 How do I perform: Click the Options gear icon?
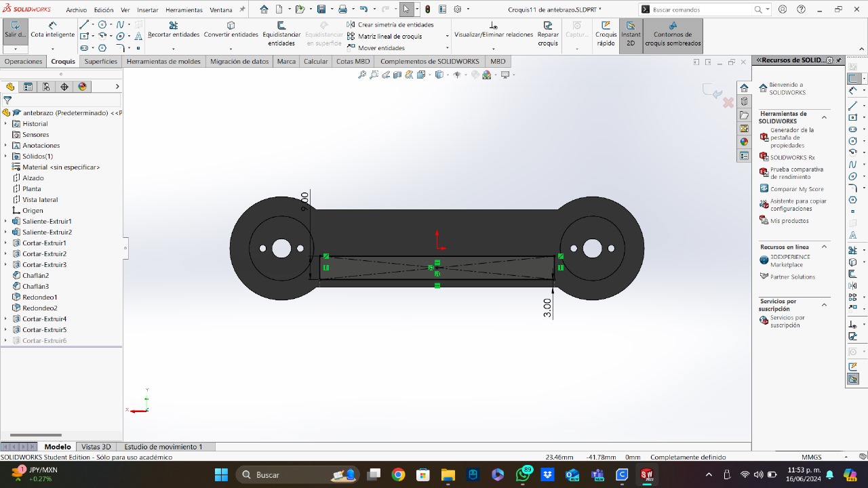point(458,9)
